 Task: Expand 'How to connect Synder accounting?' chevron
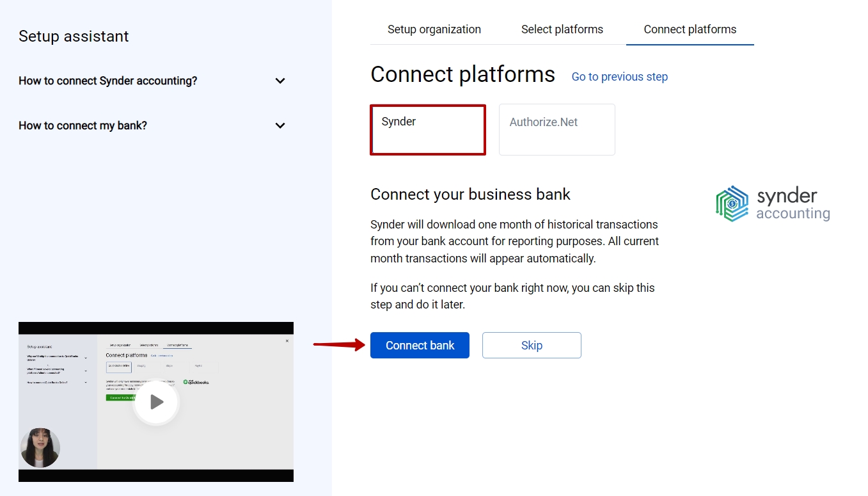[x=280, y=81]
